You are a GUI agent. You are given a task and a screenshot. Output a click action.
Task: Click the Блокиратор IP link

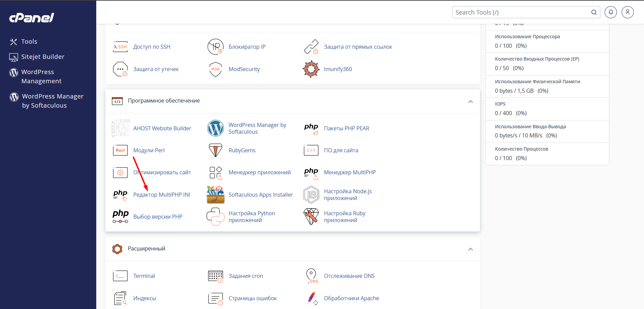(x=247, y=47)
